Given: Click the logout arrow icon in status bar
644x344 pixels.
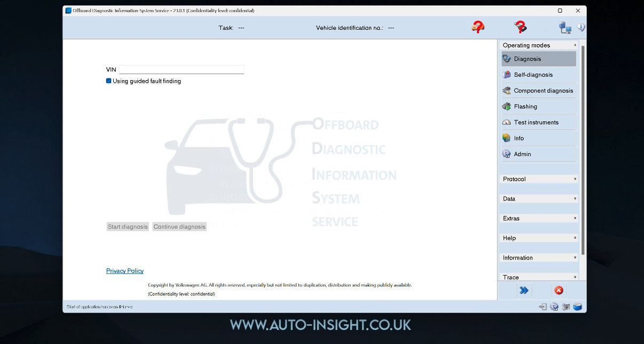Looking at the screenshot, I should coord(542,306).
